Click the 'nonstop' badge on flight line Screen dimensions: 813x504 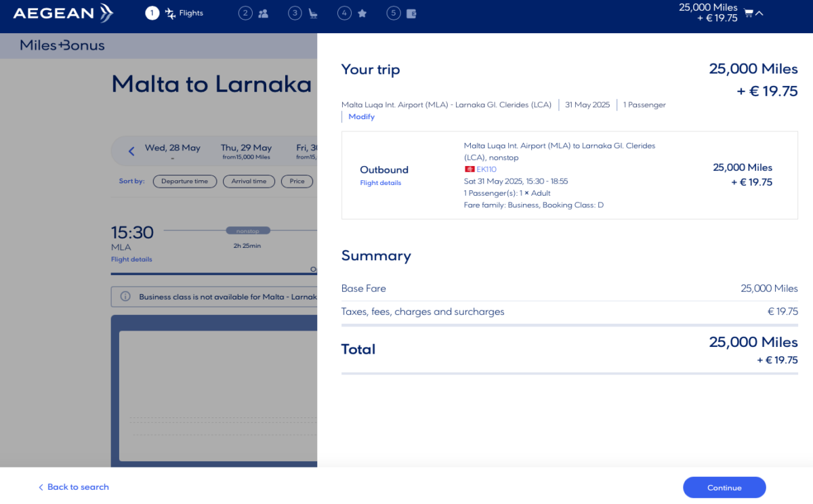click(x=248, y=231)
